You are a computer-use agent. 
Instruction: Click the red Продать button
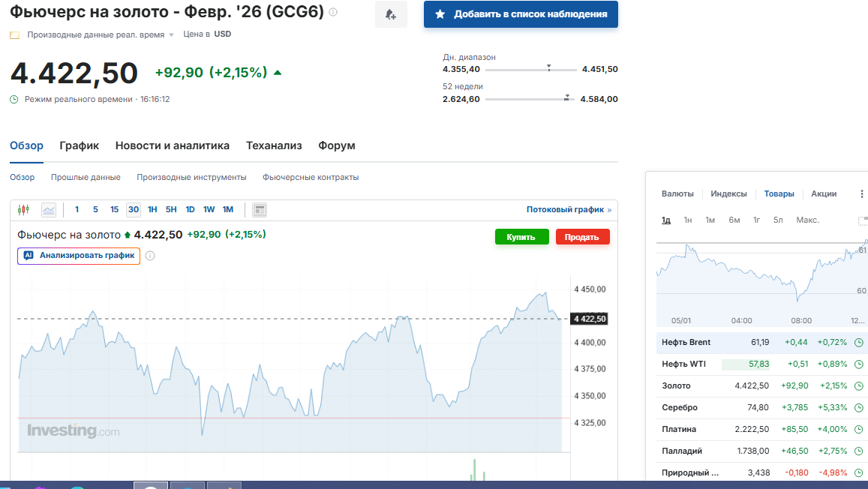pyautogui.click(x=582, y=237)
